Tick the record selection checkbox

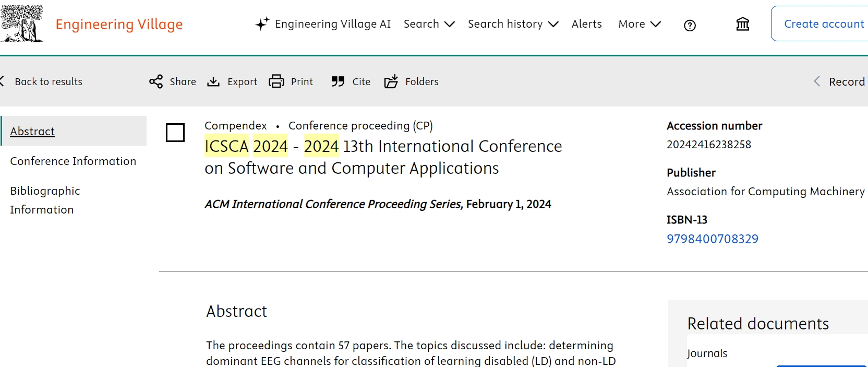pos(175,133)
